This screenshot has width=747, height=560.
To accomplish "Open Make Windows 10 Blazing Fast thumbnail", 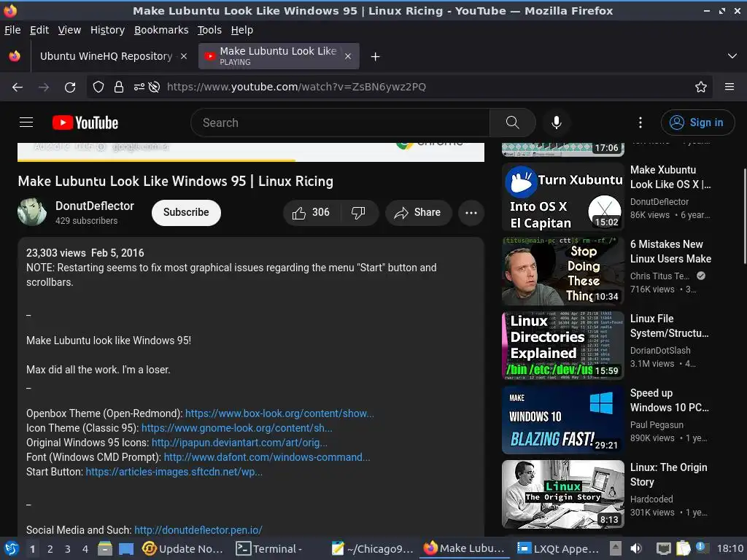I will coord(563,420).
